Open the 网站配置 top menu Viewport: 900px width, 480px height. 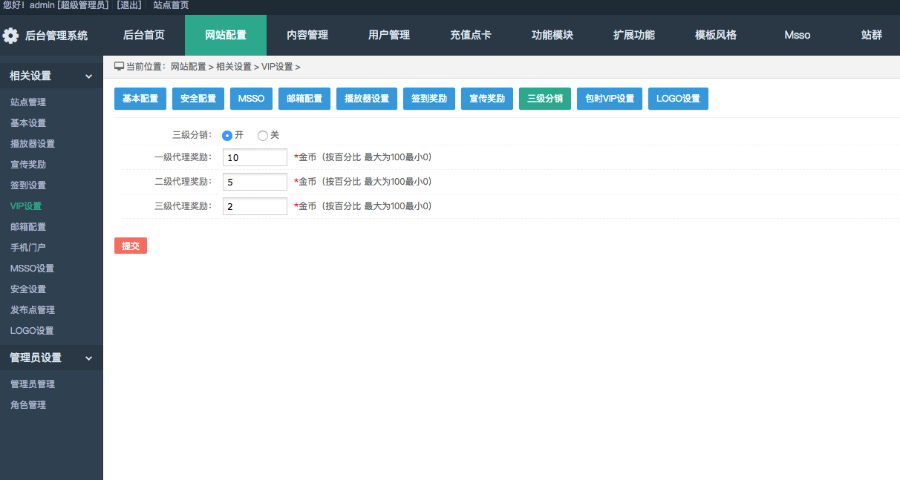click(226, 35)
